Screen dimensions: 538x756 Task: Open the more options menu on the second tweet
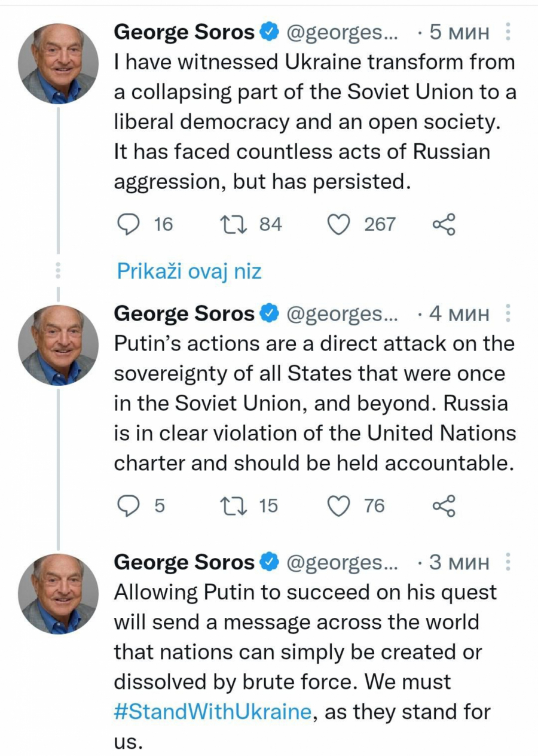point(509,313)
